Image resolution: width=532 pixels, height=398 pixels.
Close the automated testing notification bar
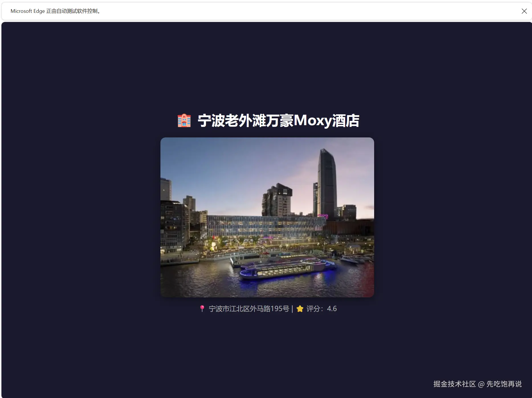524,11
